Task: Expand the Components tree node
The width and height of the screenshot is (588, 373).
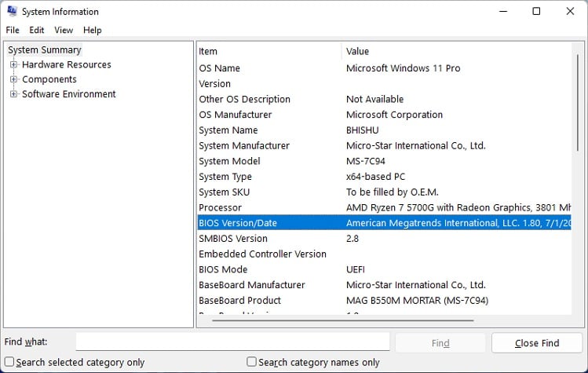Action: click(x=13, y=79)
